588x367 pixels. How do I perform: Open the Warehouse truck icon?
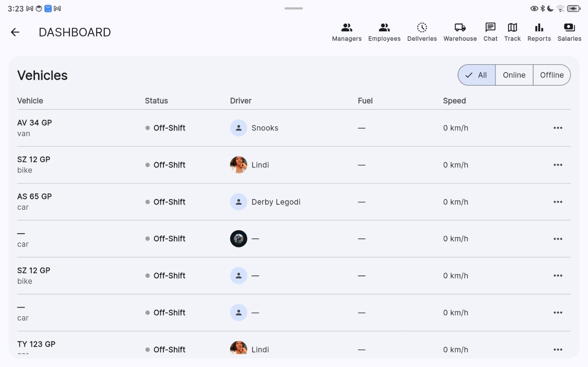tap(460, 28)
